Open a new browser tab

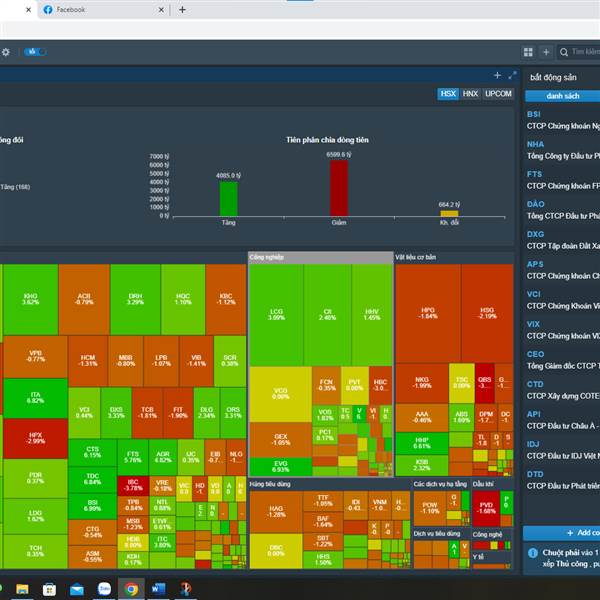coord(182,10)
